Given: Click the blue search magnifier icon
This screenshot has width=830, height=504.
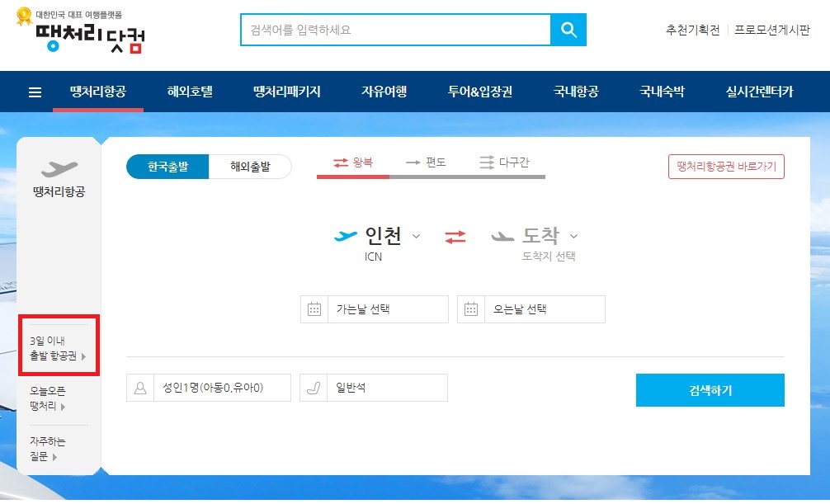Looking at the screenshot, I should 568,30.
